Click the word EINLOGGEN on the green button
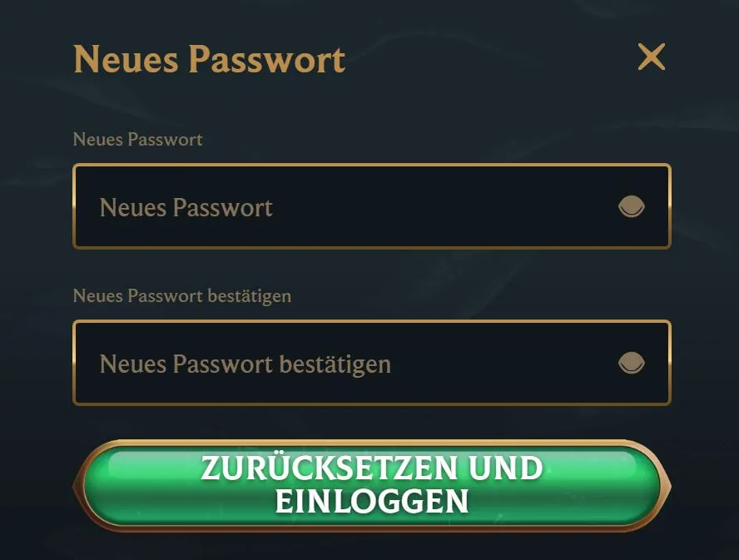 pyautogui.click(x=372, y=501)
